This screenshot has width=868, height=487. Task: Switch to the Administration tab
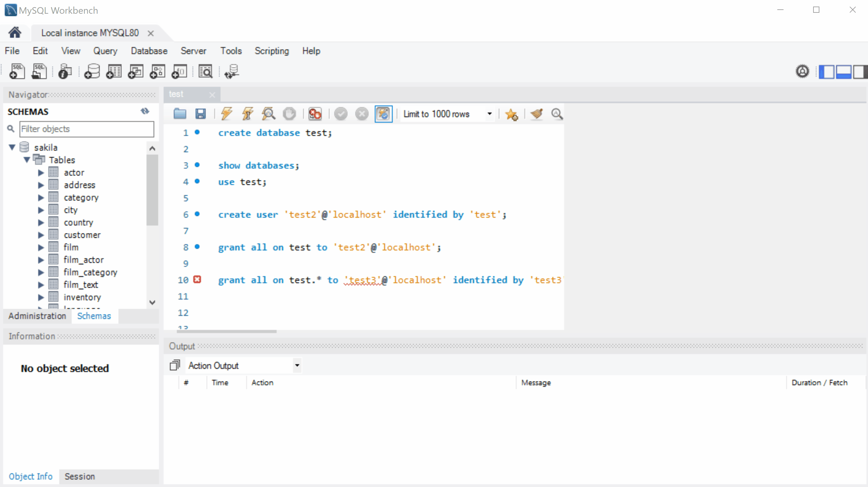(x=37, y=316)
